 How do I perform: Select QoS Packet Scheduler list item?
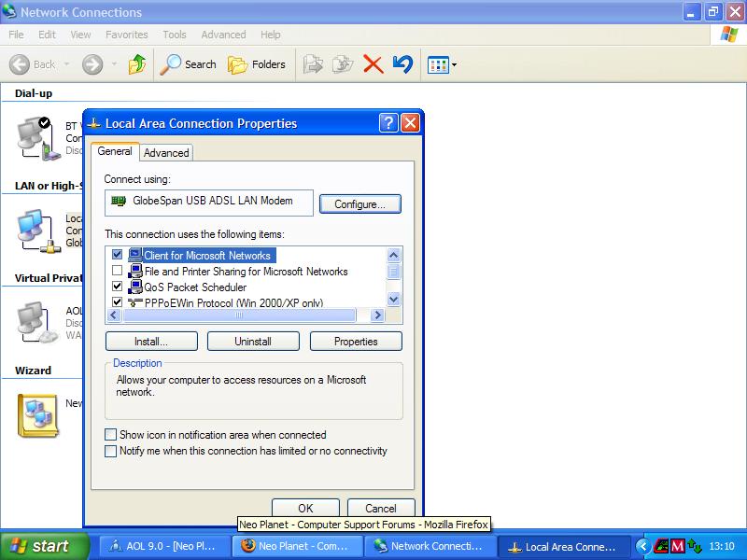[x=195, y=287]
